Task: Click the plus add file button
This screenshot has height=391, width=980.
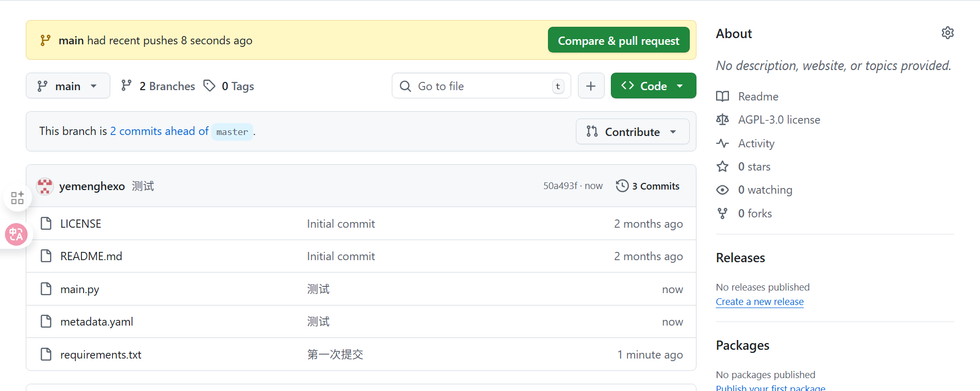Action: (x=591, y=86)
